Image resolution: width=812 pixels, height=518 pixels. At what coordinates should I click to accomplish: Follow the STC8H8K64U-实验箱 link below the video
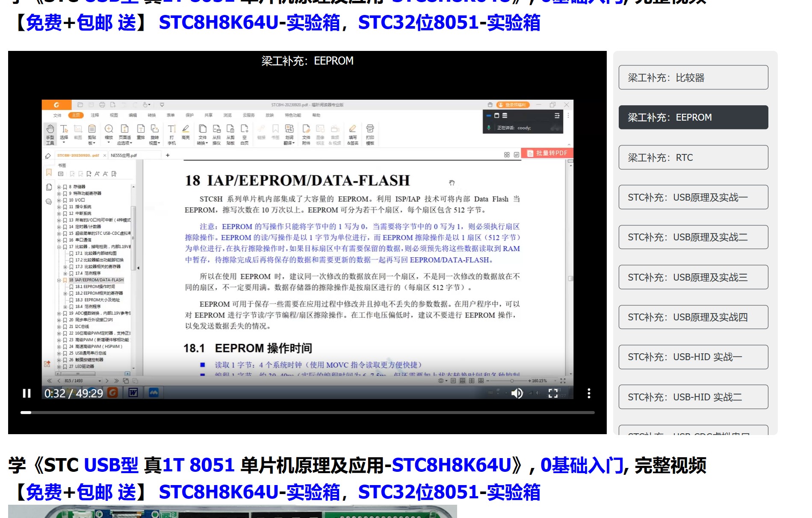[249, 492]
